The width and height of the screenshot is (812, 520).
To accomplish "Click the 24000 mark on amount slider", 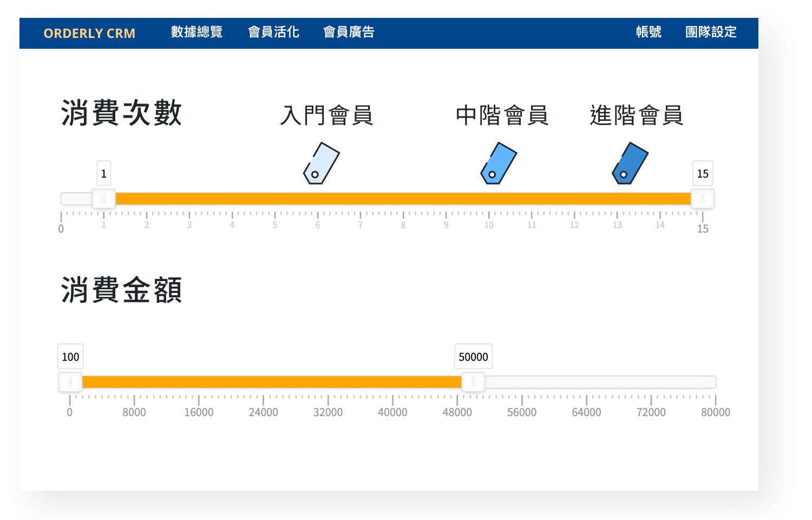I will click(263, 412).
